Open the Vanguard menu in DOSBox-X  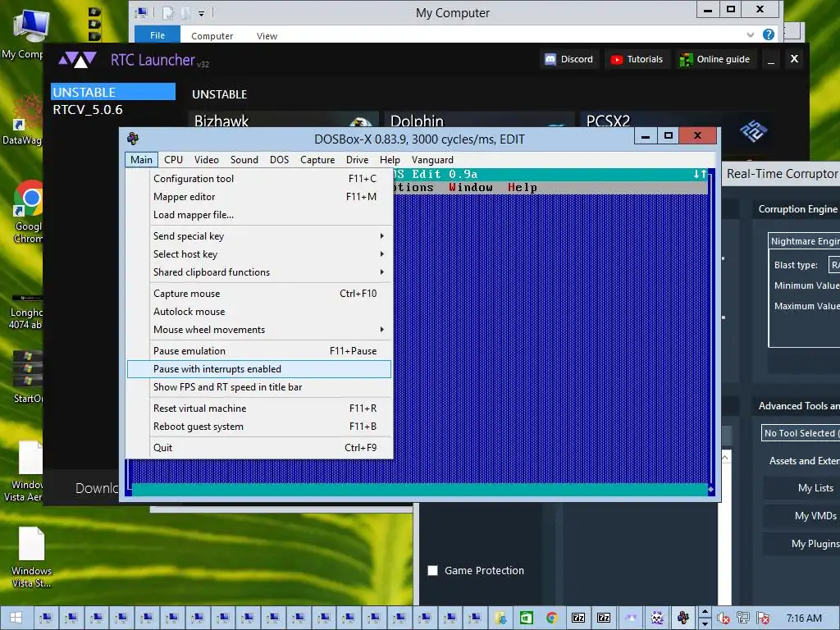(431, 160)
